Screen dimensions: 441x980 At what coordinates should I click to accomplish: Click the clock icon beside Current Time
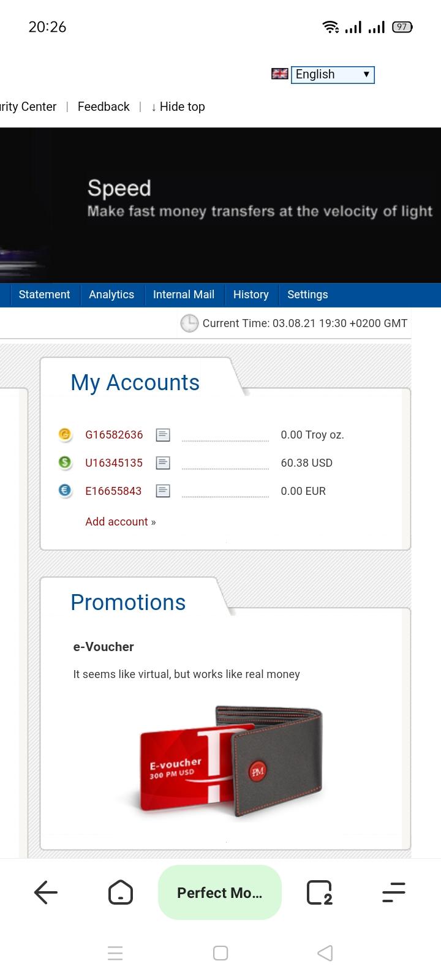click(x=189, y=323)
